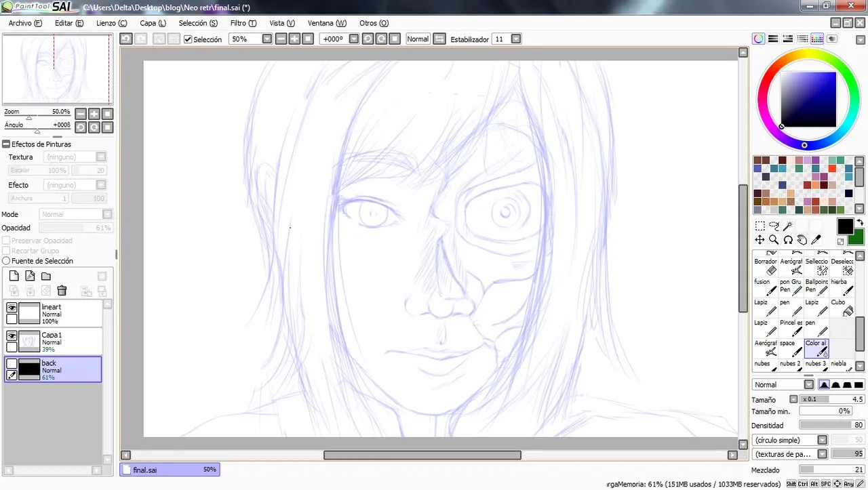Show the back layer visibility box
868x490 pixels.
(x=12, y=364)
